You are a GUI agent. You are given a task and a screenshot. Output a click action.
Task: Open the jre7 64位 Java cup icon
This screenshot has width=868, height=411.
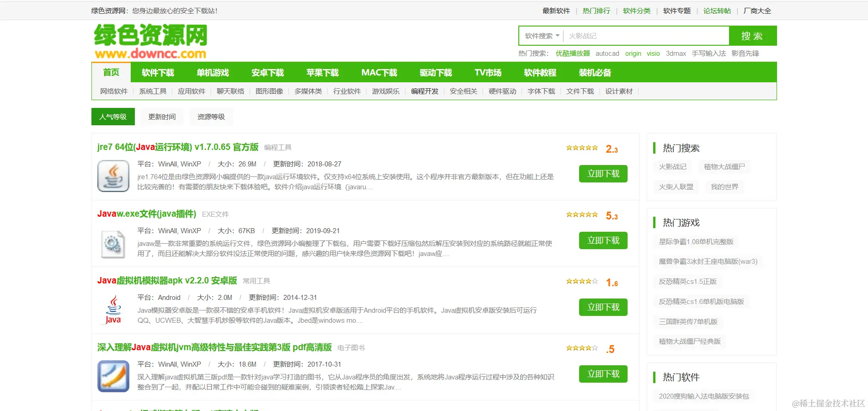click(x=113, y=176)
